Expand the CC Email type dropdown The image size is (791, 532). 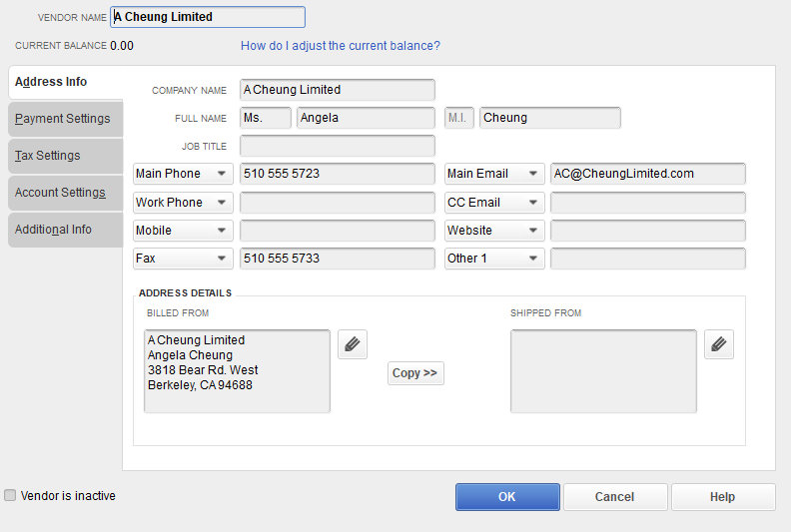[x=533, y=203]
